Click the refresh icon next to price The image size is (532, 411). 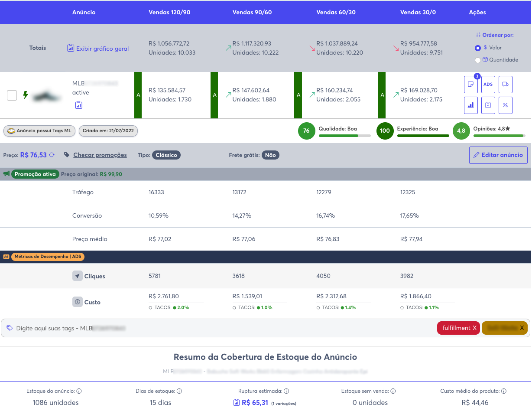tap(52, 155)
